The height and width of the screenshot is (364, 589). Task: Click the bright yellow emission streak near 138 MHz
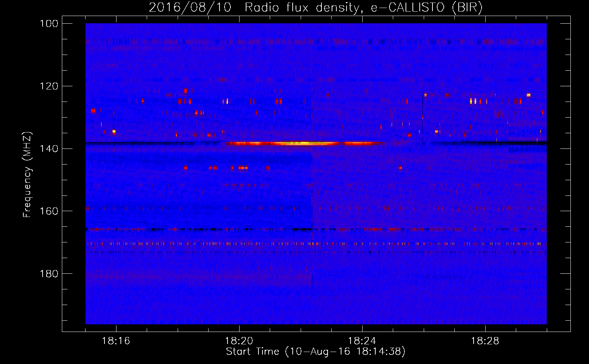point(304,143)
